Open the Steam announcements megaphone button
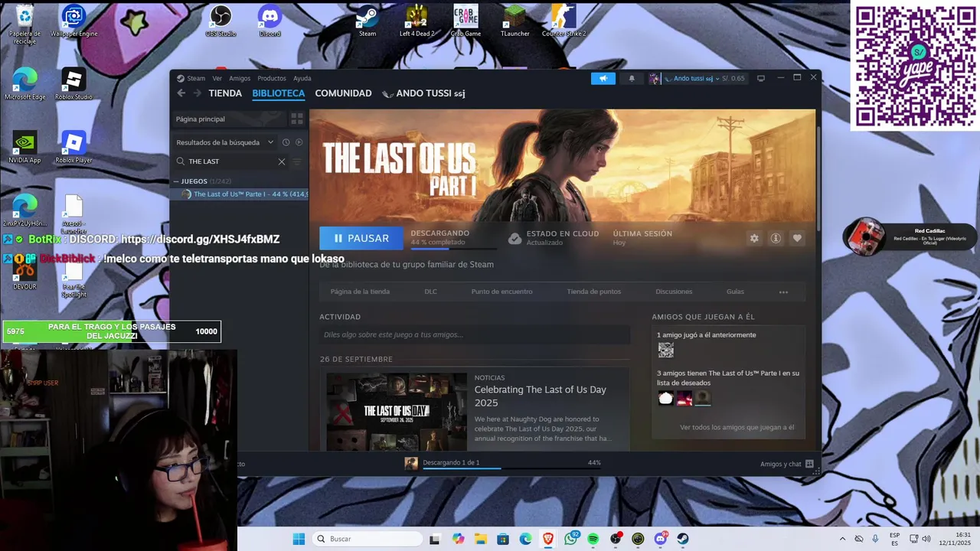The width and height of the screenshot is (980, 551). (603, 78)
